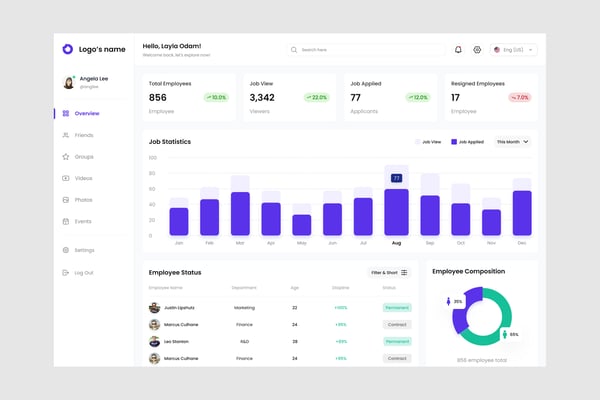Click the Photos image icon

66,200
